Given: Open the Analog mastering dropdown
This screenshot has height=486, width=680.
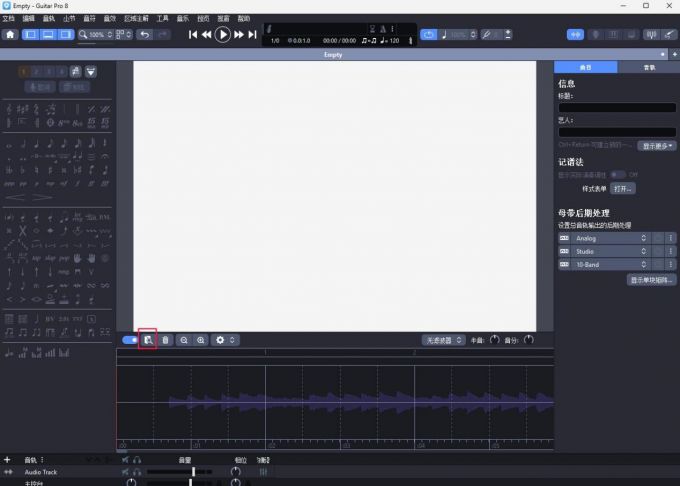Looking at the screenshot, I should 610,238.
